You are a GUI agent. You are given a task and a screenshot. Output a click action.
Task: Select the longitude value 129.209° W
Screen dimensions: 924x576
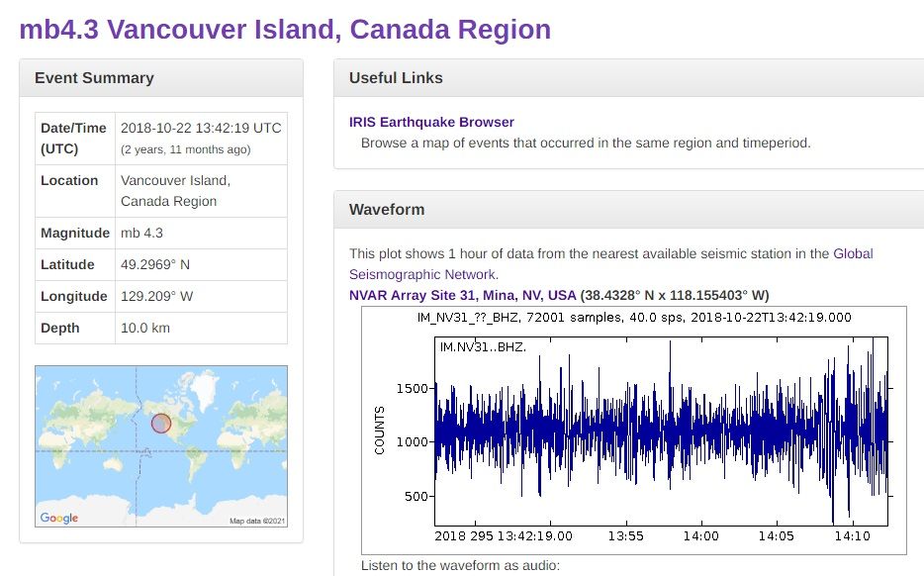coord(156,297)
